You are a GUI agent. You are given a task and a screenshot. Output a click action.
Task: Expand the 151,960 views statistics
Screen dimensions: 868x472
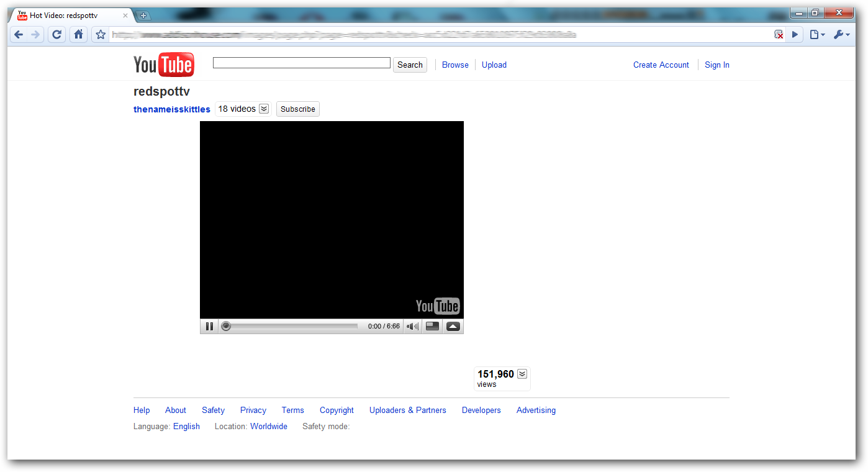[x=522, y=374]
